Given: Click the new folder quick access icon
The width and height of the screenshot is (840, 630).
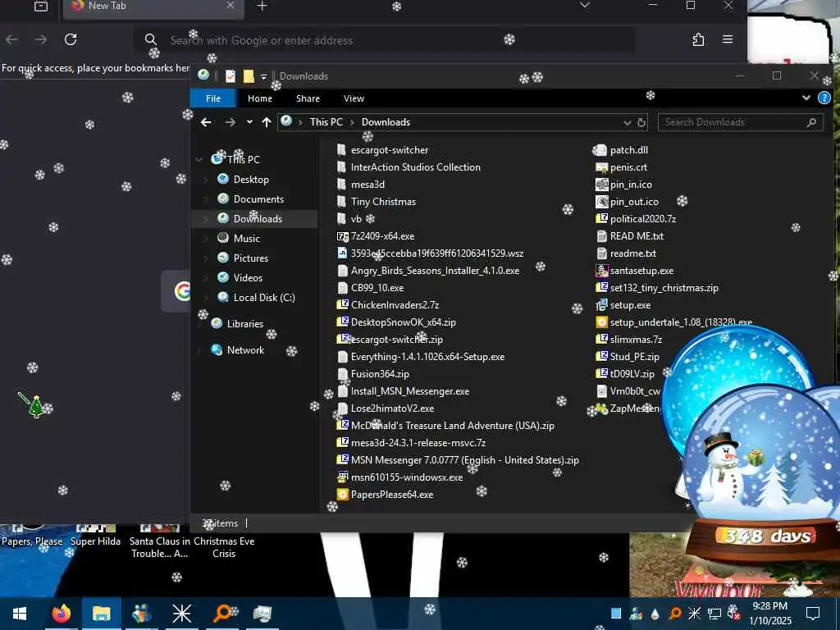Looking at the screenshot, I should click(x=249, y=76).
